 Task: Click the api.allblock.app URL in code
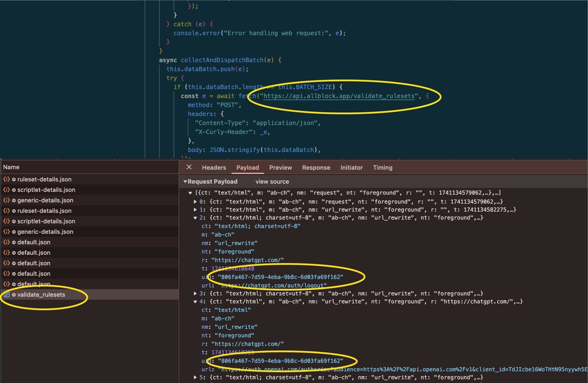pyautogui.click(x=339, y=96)
